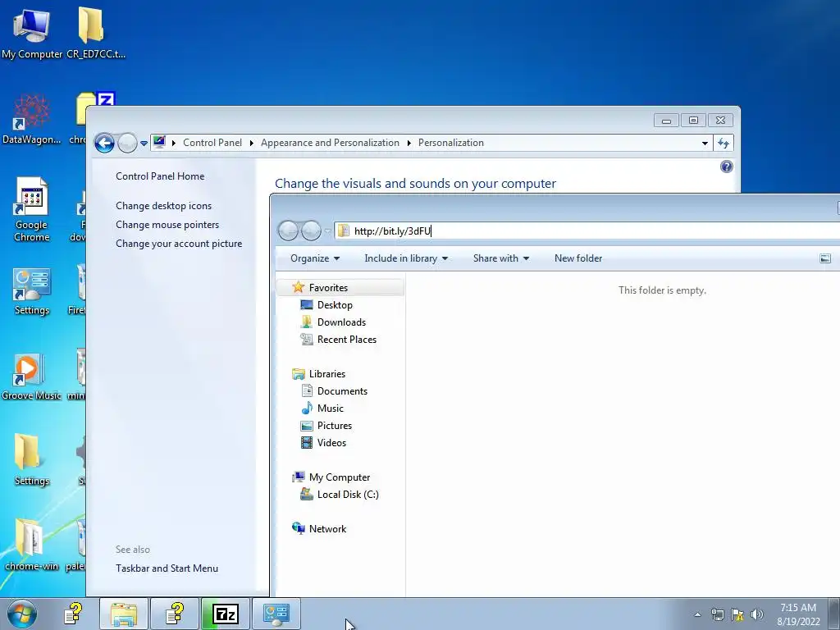Open the clock showing 7:15 AM
The width and height of the screenshot is (840, 630).
(x=798, y=614)
